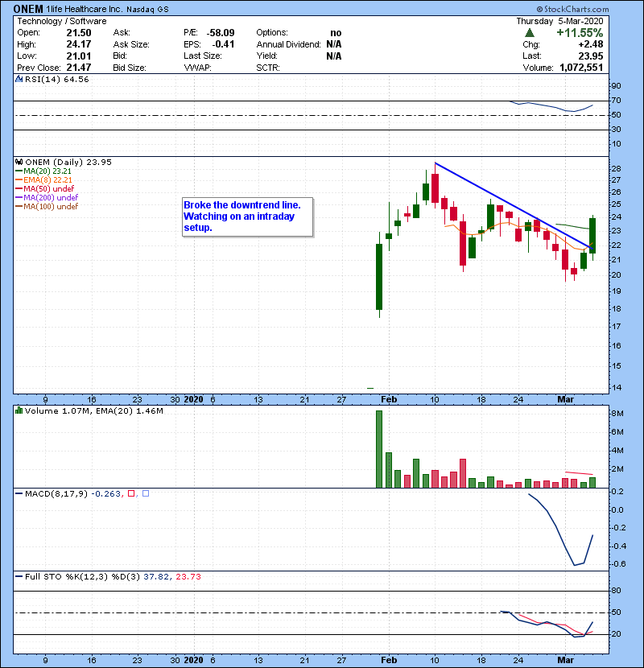The width and height of the screenshot is (644, 668).
Task: Click the red square in MACD legend
Action: [131, 493]
